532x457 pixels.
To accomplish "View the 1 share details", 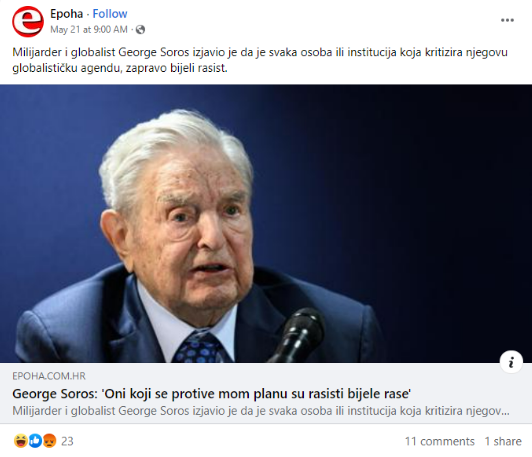I will 503,441.
